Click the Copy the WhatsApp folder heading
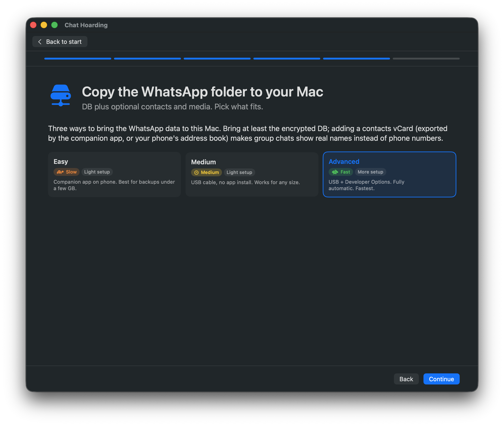This screenshot has width=504, height=426. [202, 92]
